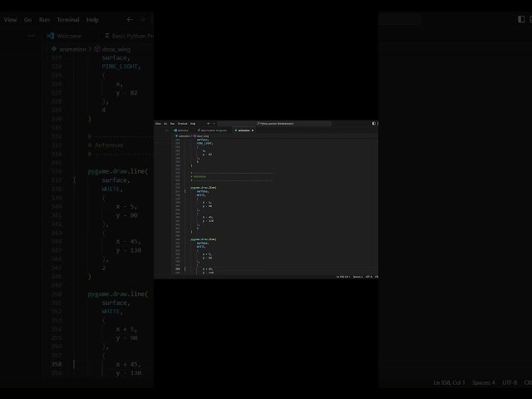Click the back arrow in the dimmed enlarged backdrop
532x399 pixels.
[x=130, y=20]
